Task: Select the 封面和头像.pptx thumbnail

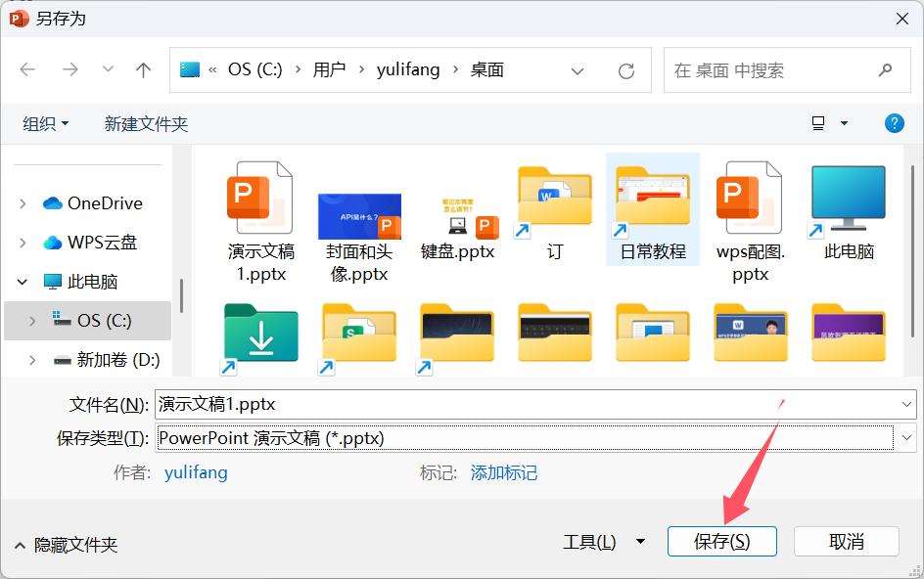Action: coord(359,216)
